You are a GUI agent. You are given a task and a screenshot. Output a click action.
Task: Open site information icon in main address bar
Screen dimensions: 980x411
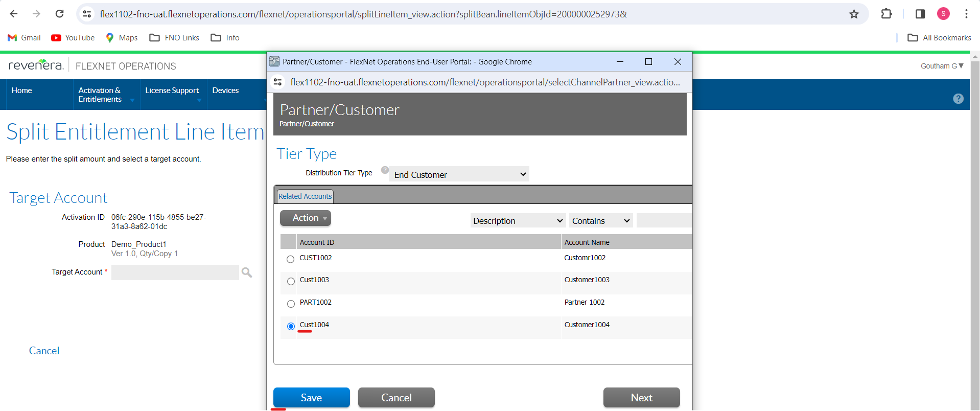(87, 14)
